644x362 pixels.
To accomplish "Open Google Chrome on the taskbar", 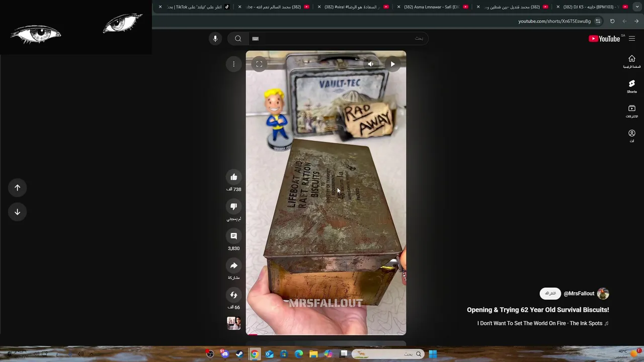I will pos(255,354).
